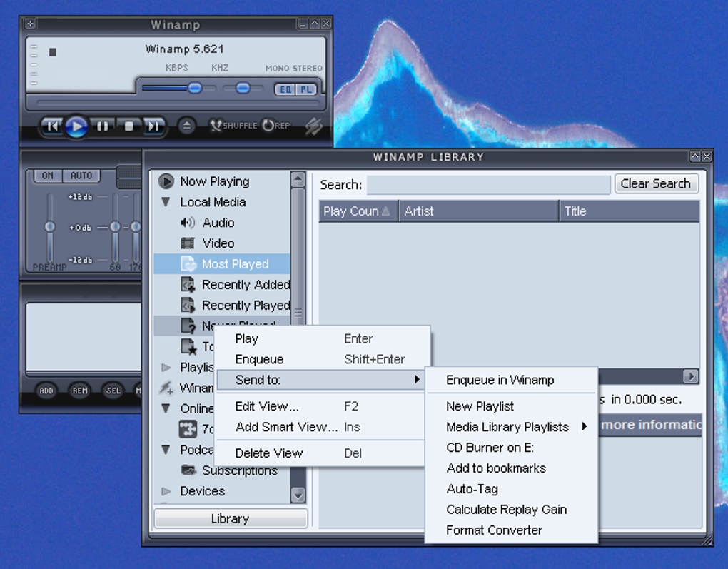This screenshot has height=569, width=728.
Task: Open the Winamp main menu corner icon
Action: point(30,24)
